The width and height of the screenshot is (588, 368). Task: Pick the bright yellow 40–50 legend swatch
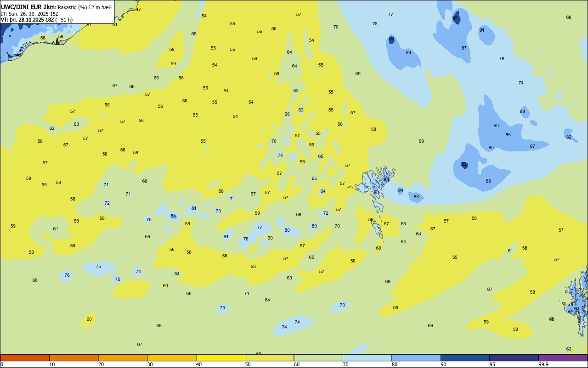click(220, 357)
